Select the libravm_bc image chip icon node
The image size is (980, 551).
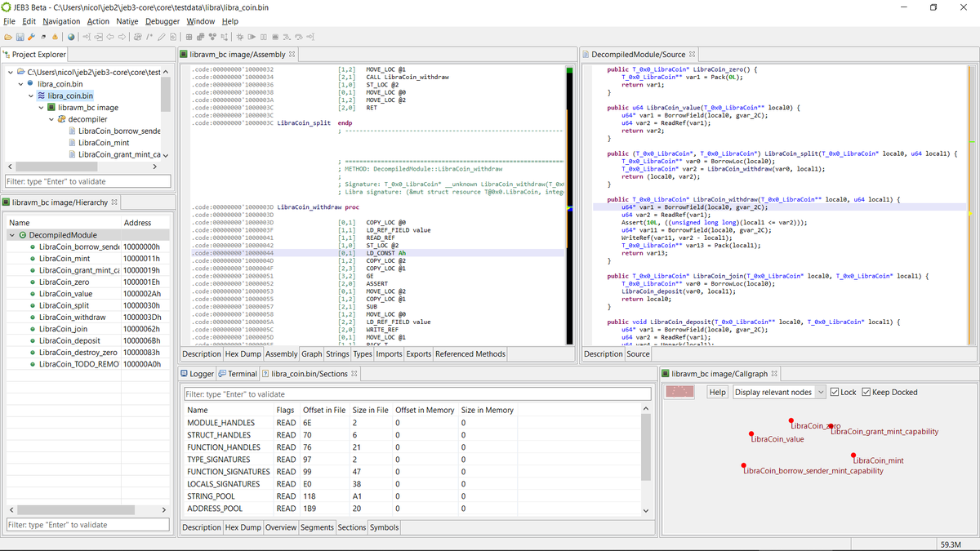[x=51, y=107]
